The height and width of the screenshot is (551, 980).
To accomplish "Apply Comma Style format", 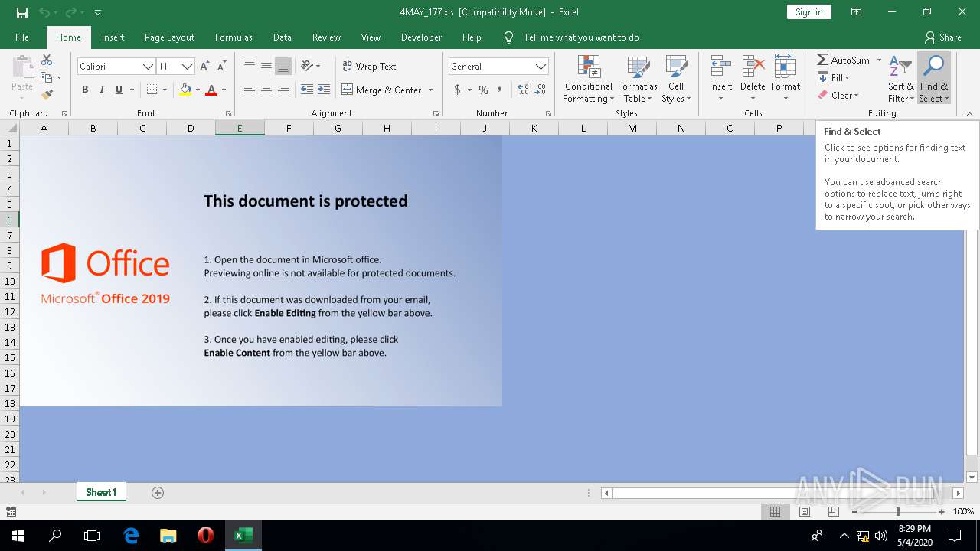I will [500, 90].
